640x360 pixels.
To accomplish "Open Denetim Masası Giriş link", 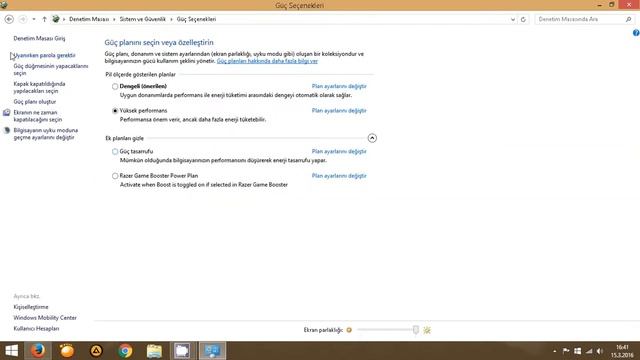I will pos(39,38).
